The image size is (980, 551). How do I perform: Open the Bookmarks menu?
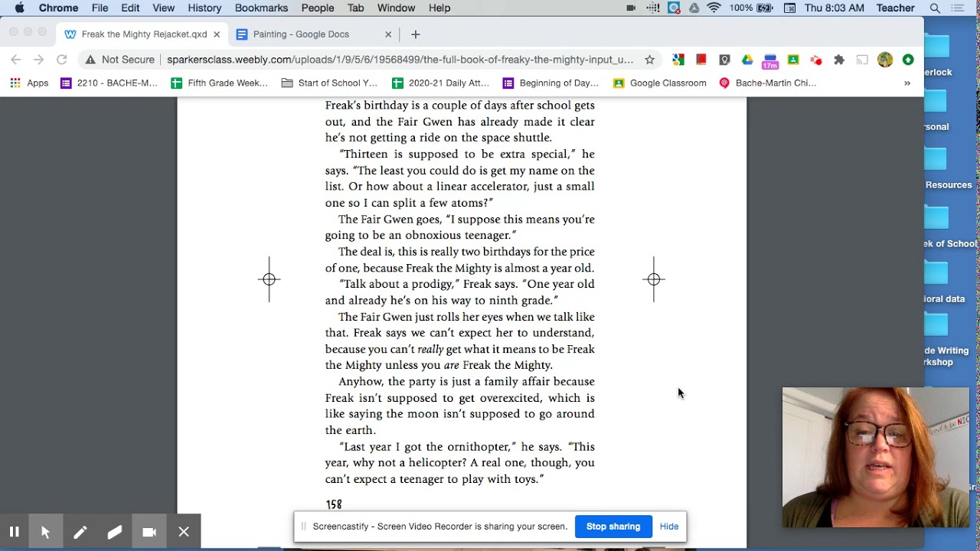point(261,8)
